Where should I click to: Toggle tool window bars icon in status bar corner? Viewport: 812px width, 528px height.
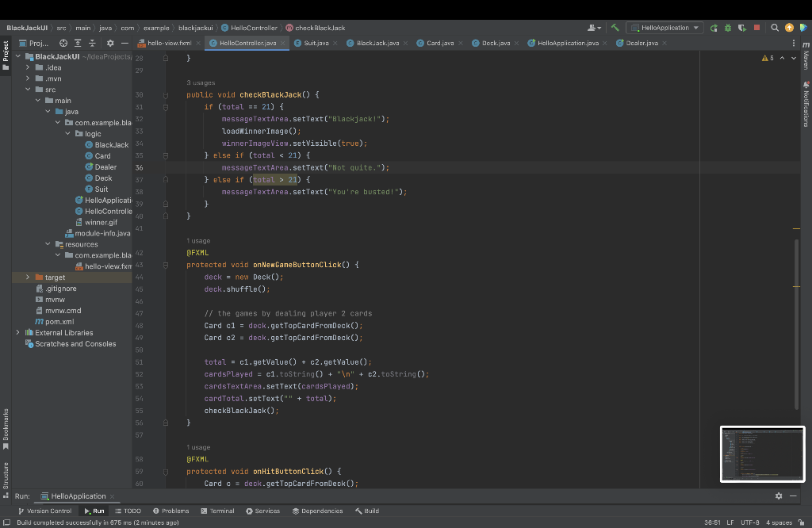pos(6,522)
